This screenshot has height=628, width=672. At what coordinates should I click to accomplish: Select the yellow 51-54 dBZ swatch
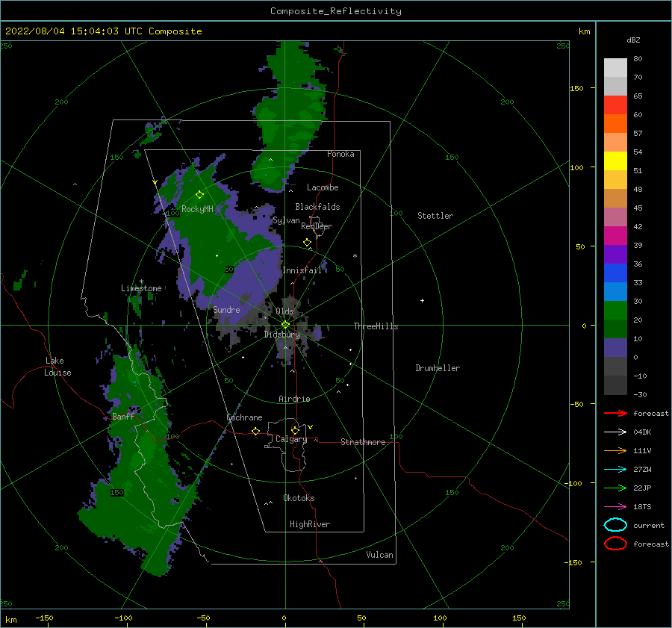click(x=615, y=161)
